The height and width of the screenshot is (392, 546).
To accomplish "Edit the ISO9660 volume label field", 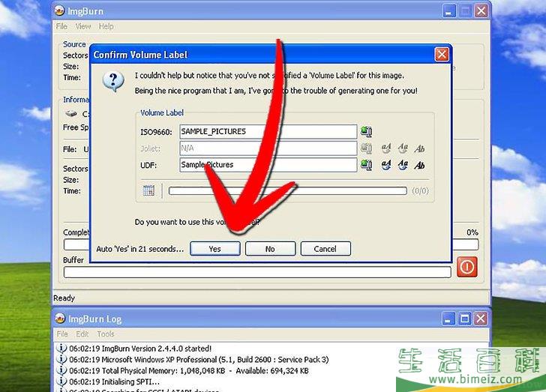I will pos(268,132).
